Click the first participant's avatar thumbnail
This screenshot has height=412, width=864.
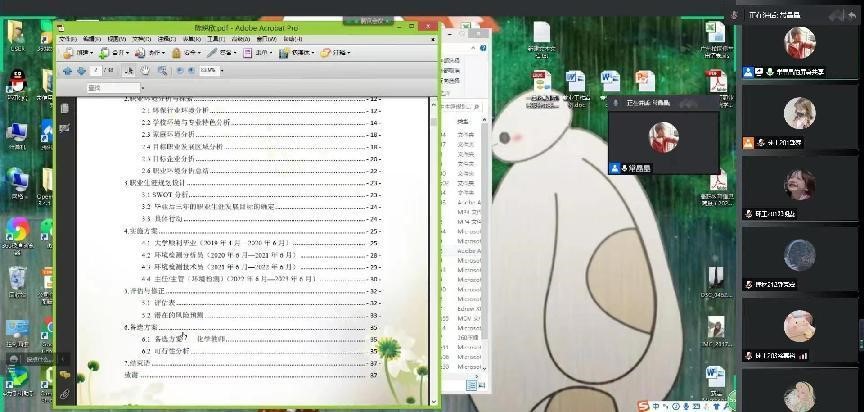[x=799, y=42]
